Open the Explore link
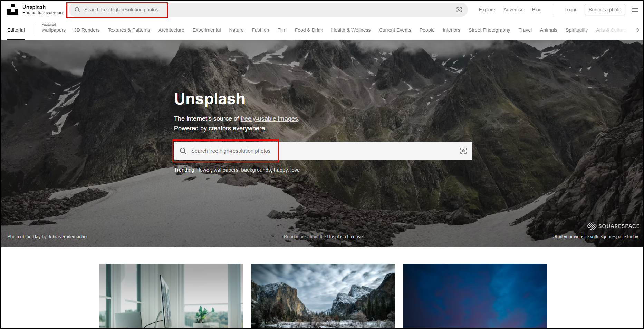Viewport: 644px width, 329px height. pyautogui.click(x=487, y=10)
